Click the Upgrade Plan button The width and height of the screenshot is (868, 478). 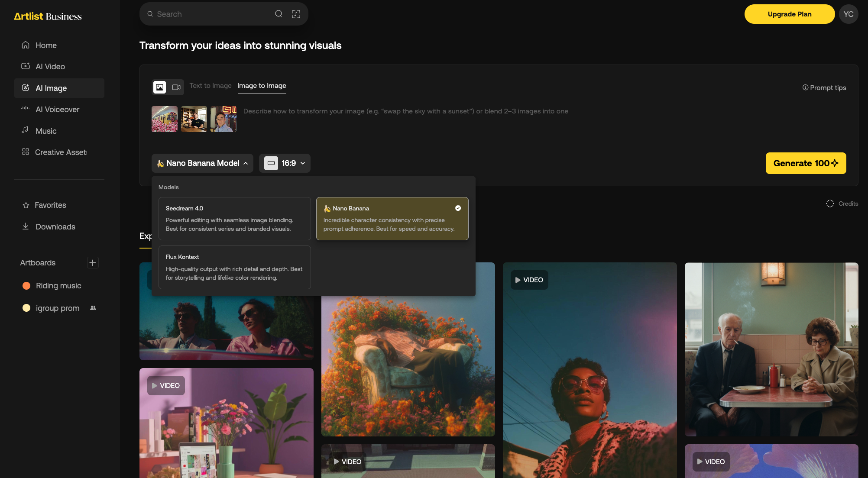[789, 14]
